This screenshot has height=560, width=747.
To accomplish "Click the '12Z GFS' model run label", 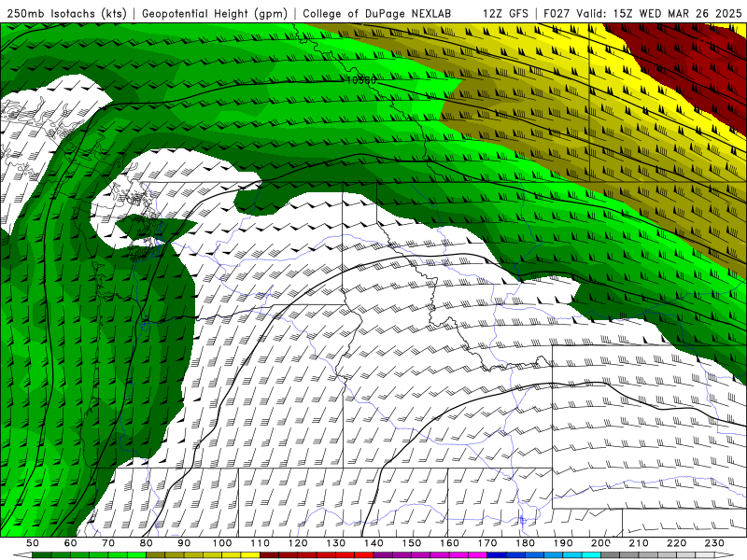I will click(x=505, y=13).
